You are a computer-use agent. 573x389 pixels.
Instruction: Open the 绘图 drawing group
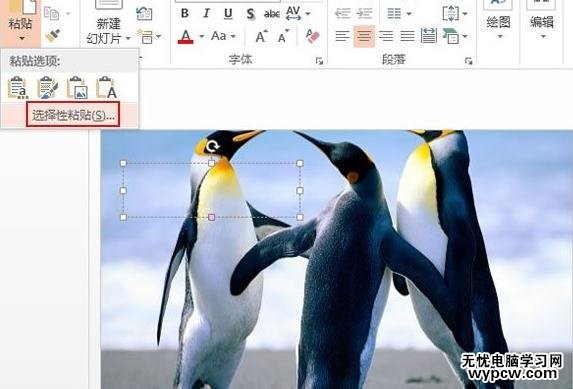click(x=498, y=21)
